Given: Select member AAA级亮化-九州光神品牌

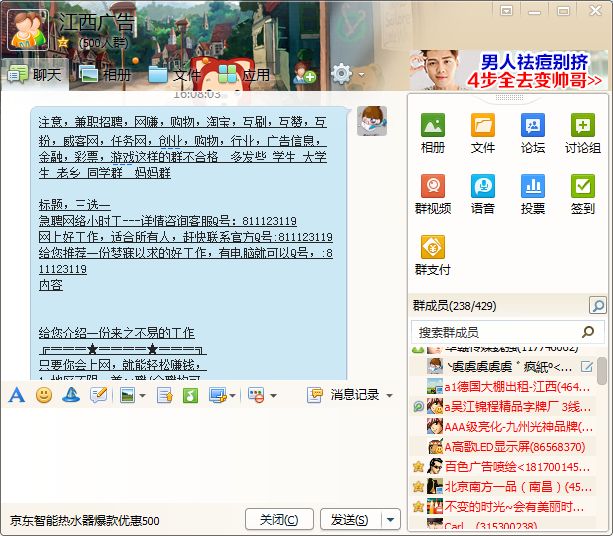Looking at the screenshot, I should 503,427.
